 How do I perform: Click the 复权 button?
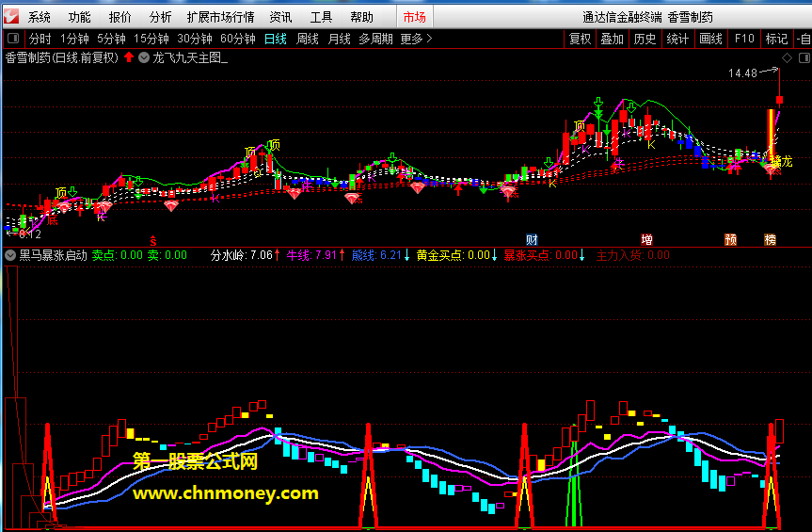point(580,39)
